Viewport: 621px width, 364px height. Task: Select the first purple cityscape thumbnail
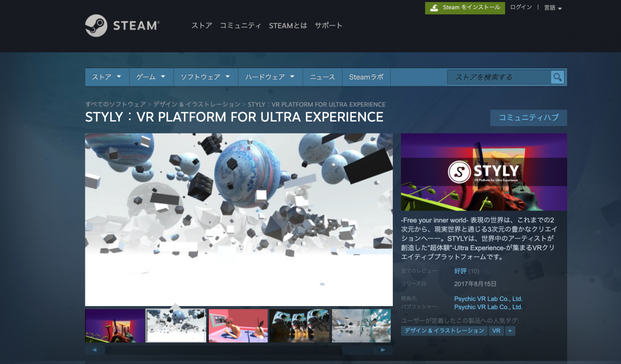point(115,326)
